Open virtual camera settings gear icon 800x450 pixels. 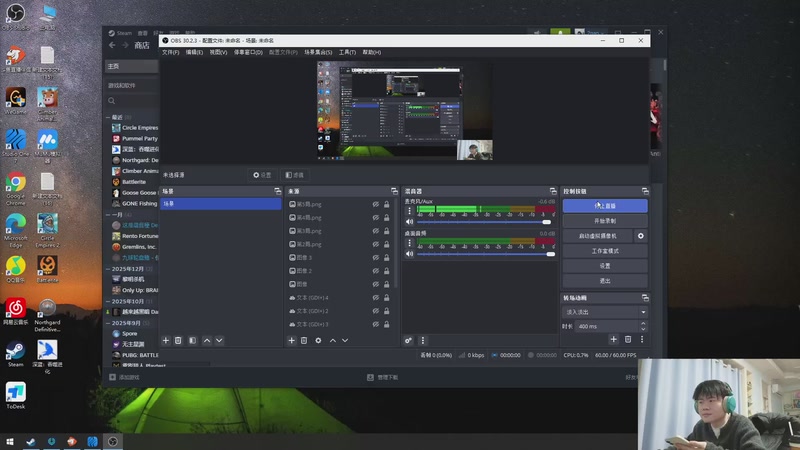coord(641,236)
